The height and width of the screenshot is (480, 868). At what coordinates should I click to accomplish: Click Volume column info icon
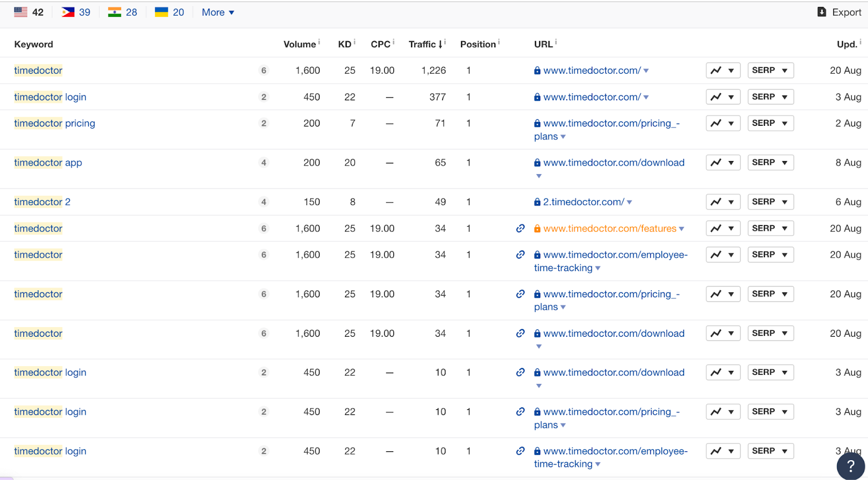pos(319,42)
